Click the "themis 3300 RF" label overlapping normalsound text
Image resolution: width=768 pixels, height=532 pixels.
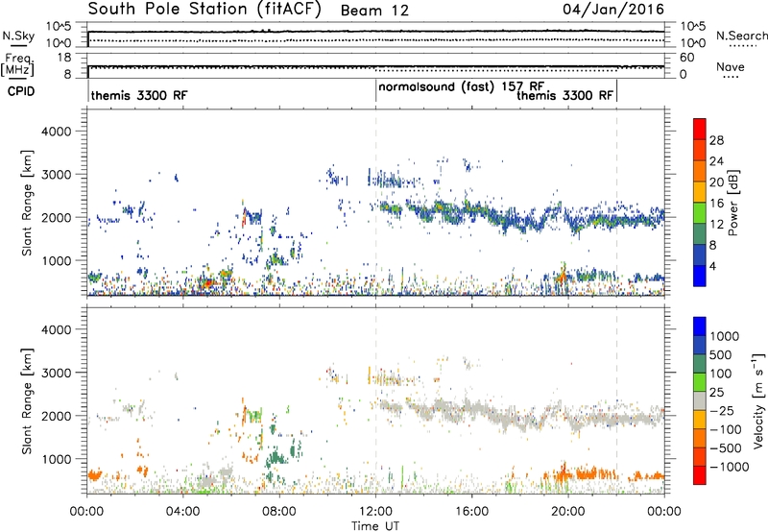click(x=565, y=95)
